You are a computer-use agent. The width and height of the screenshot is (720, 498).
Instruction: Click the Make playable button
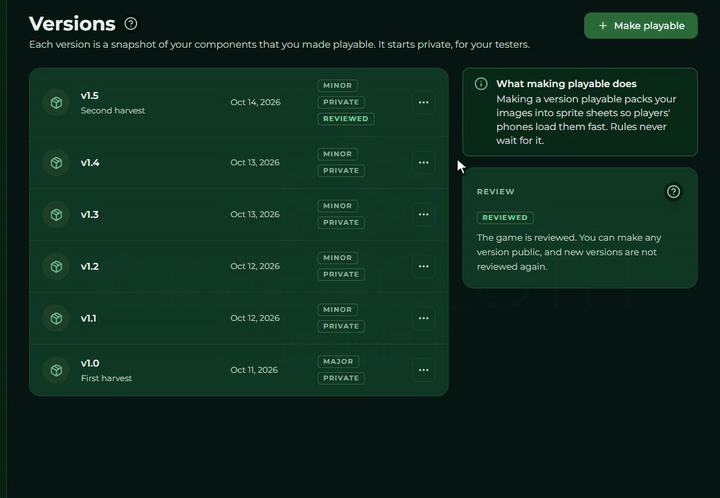click(641, 26)
